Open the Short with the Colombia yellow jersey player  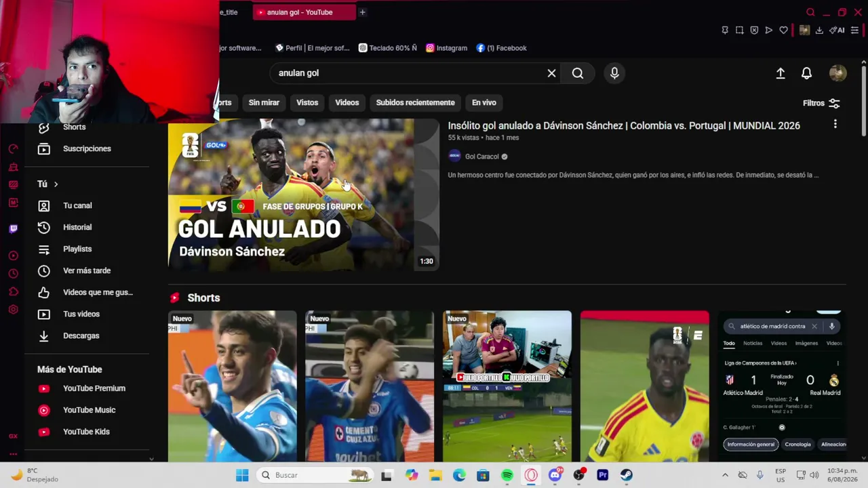[645, 386]
